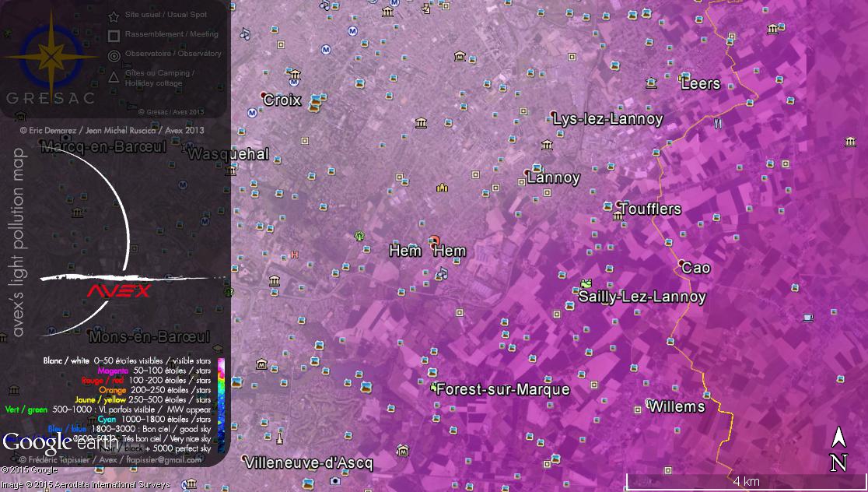Click the Toufflers label

click(x=650, y=209)
